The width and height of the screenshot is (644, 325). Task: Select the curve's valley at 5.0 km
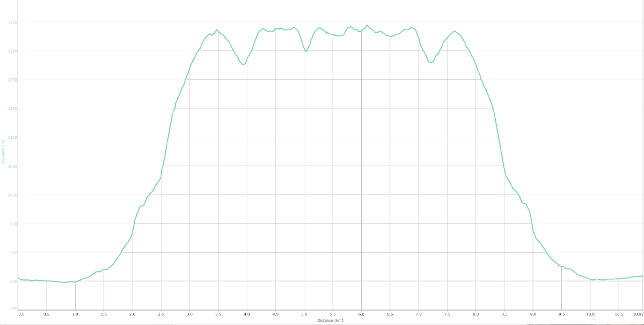point(306,51)
